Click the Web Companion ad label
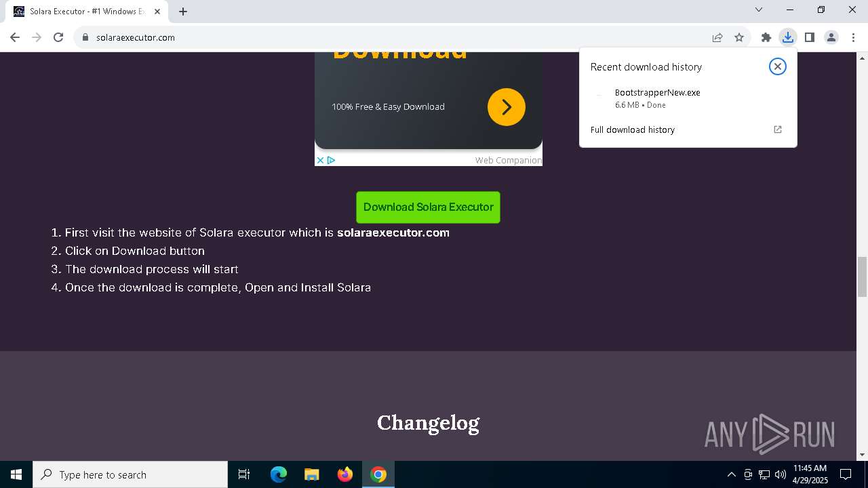This screenshot has width=868, height=488. [x=508, y=160]
